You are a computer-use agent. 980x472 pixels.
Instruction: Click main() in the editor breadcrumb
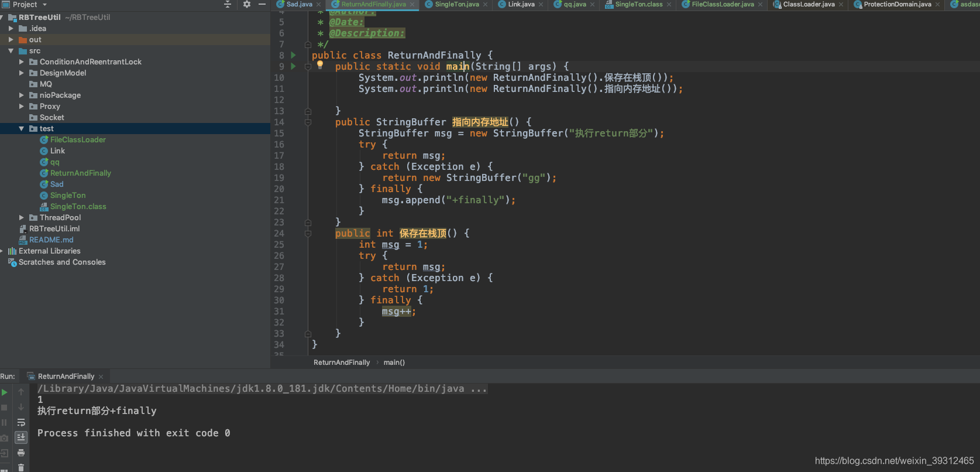coord(394,362)
